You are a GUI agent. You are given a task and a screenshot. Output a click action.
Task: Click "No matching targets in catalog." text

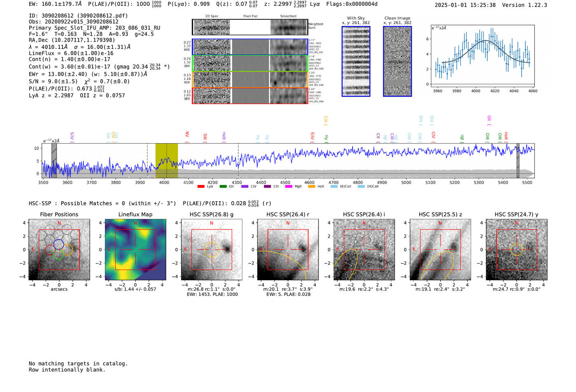pyautogui.click(x=78, y=364)
